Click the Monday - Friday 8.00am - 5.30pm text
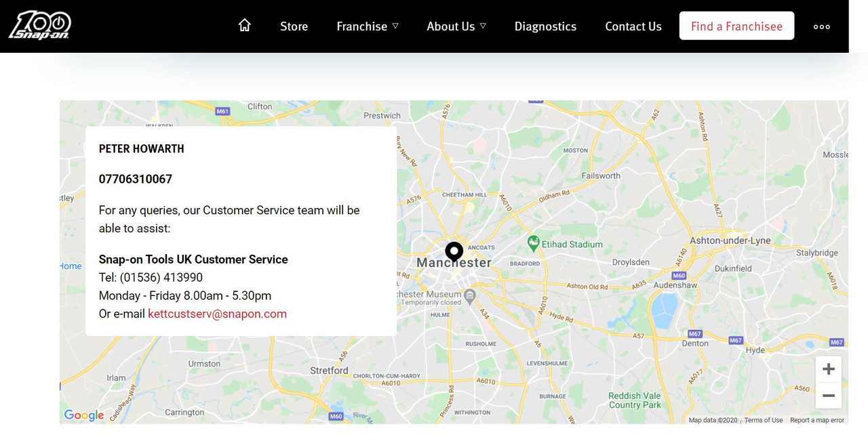The image size is (868, 441). pyautogui.click(x=185, y=295)
